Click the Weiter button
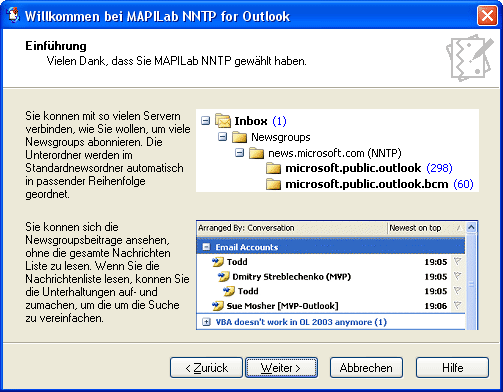 [281, 368]
